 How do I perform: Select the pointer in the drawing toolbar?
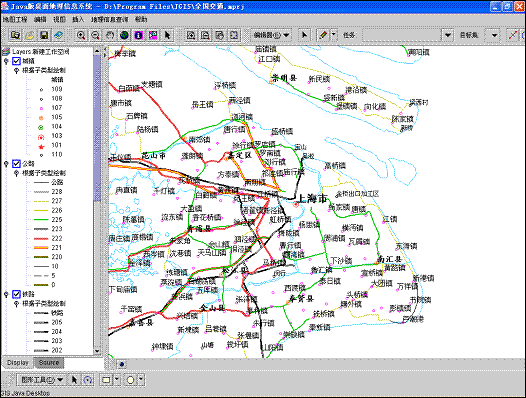tap(74, 380)
